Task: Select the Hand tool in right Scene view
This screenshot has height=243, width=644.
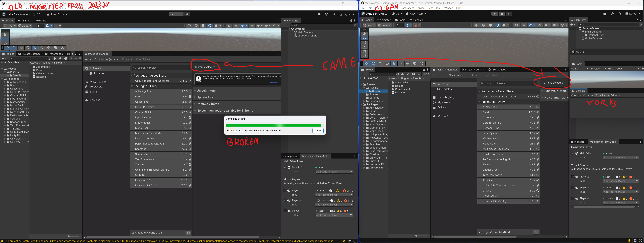Action: tap(364, 34)
